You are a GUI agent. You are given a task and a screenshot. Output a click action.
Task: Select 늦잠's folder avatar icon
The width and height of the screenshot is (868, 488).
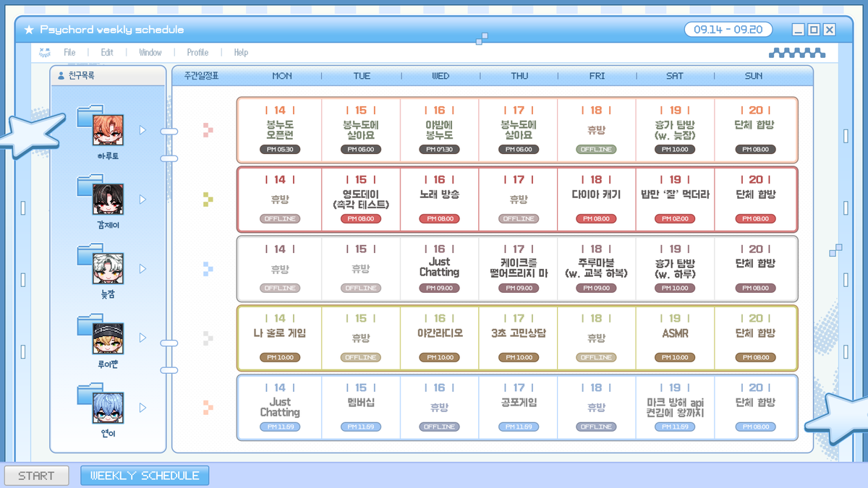[101, 265]
